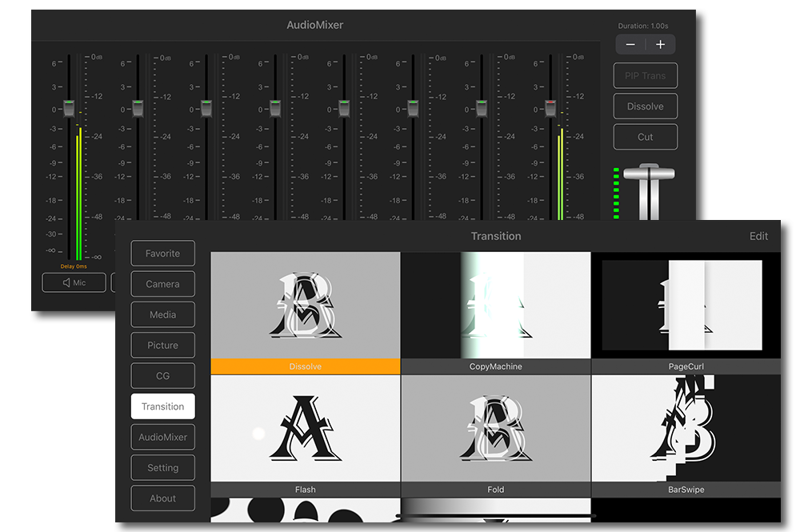This screenshot has height=532, width=800.
Task: Open the Favorite tab in sidebar
Action: click(x=162, y=254)
